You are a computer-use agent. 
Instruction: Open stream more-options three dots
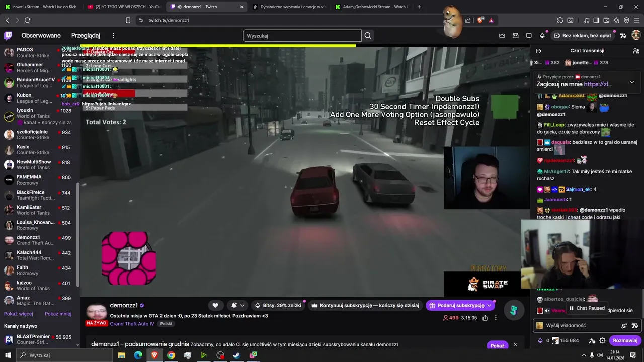pos(496,318)
